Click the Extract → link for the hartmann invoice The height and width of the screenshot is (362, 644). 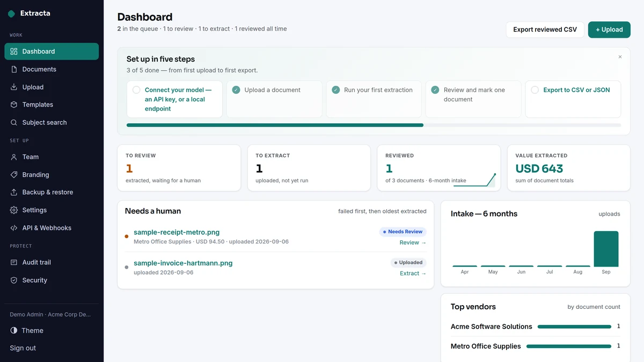pos(413,274)
